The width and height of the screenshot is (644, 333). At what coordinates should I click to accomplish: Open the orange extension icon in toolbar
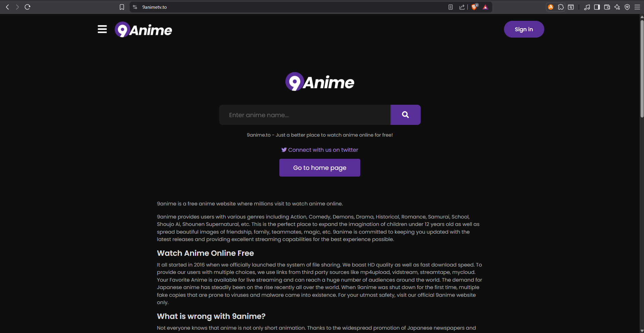coord(551,7)
